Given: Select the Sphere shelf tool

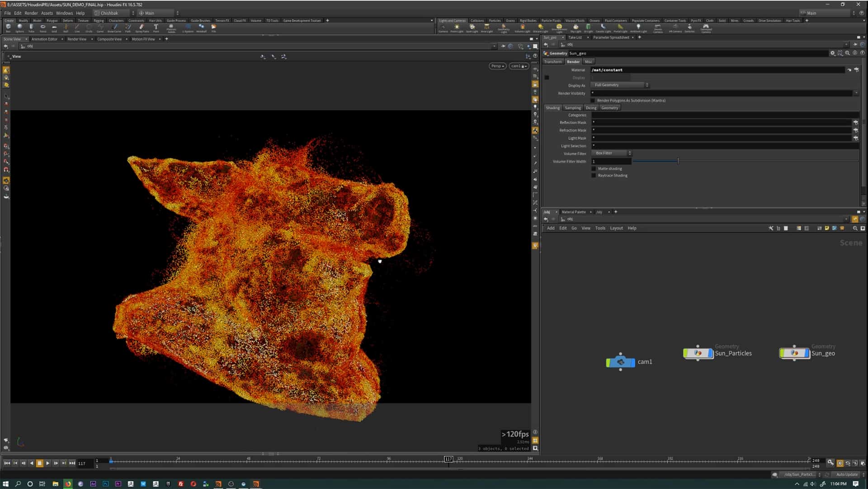Looking at the screenshot, I should pos(19,27).
